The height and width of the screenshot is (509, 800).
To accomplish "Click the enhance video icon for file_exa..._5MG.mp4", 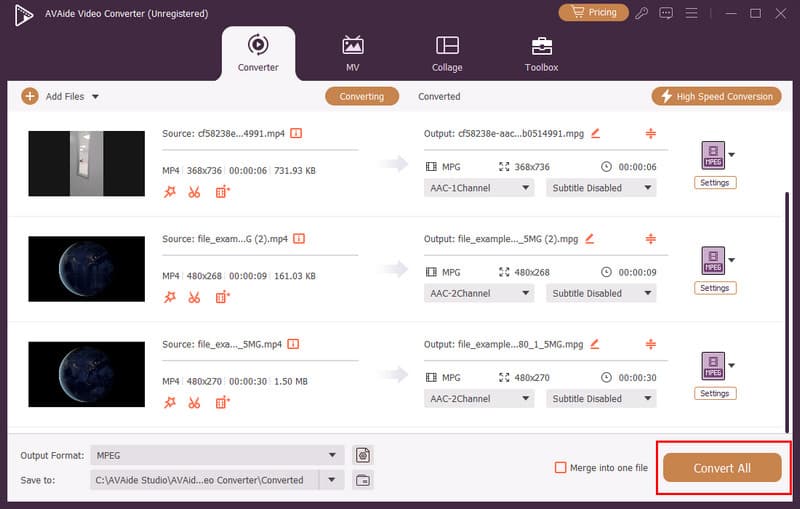I will (x=222, y=402).
